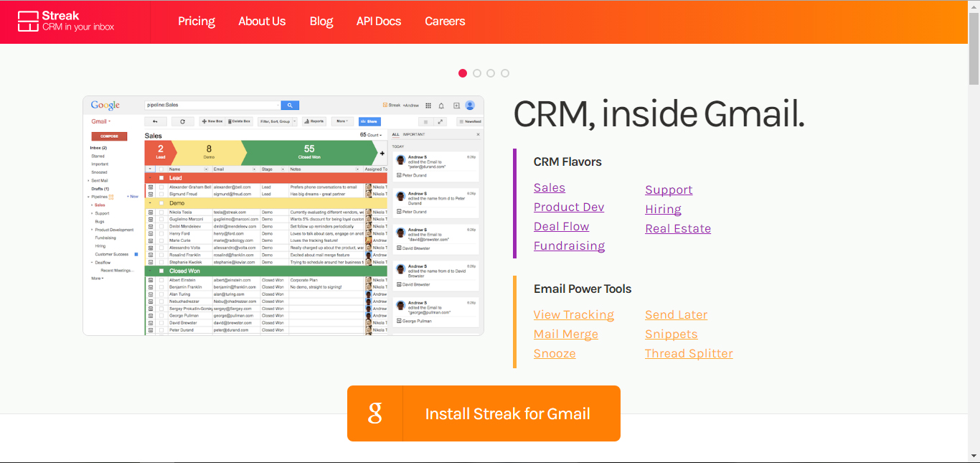Image resolution: width=980 pixels, height=463 pixels.
Task: Click the Google 'g' icon on the install button
Action: click(375, 413)
